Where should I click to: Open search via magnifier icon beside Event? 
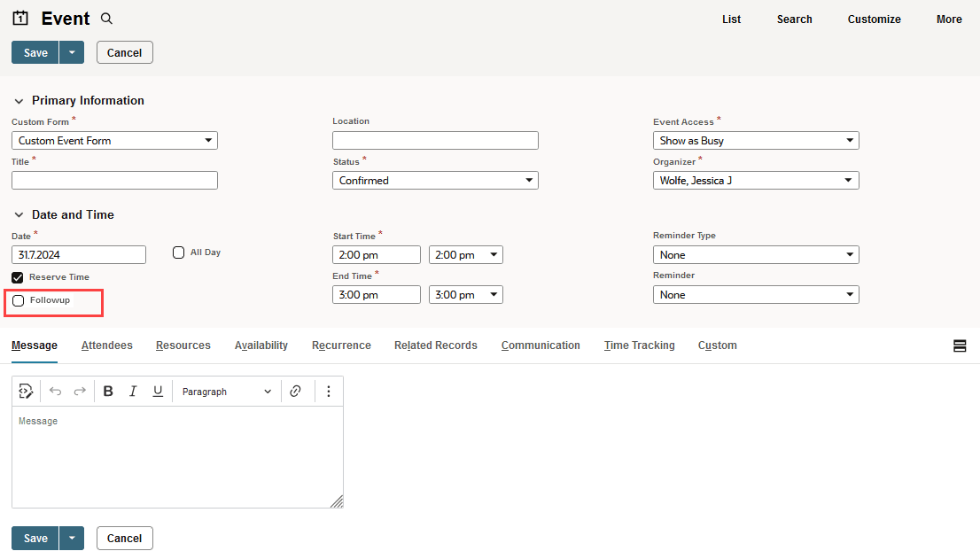(107, 19)
